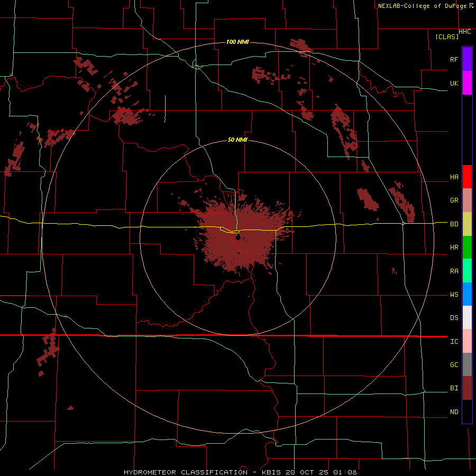Click the BI legend label
The height and width of the screenshot is (476, 476).
click(454, 388)
